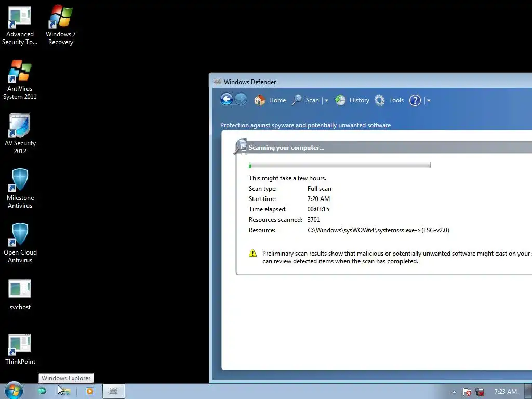Click the yellow warning icon in scan results
532x399 pixels.
click(x=253, y=253)
